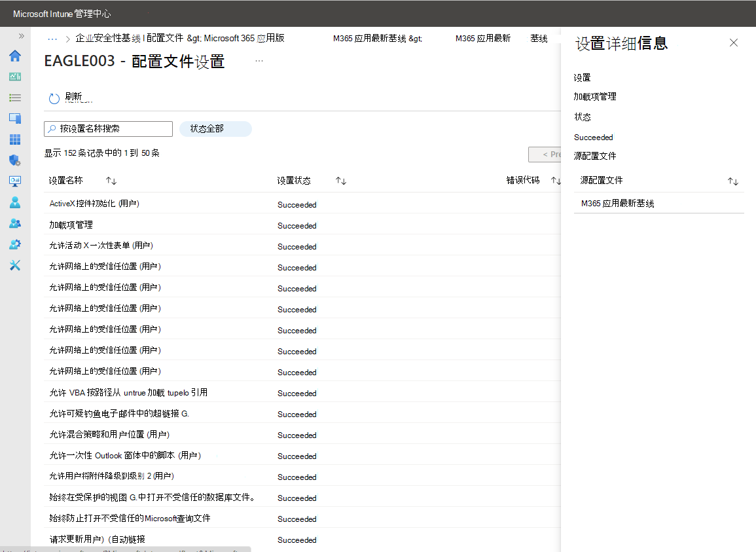The image size is (756, 552).
Task: Sort by 设置状态 column arrows
Action: tap(341, 181)
